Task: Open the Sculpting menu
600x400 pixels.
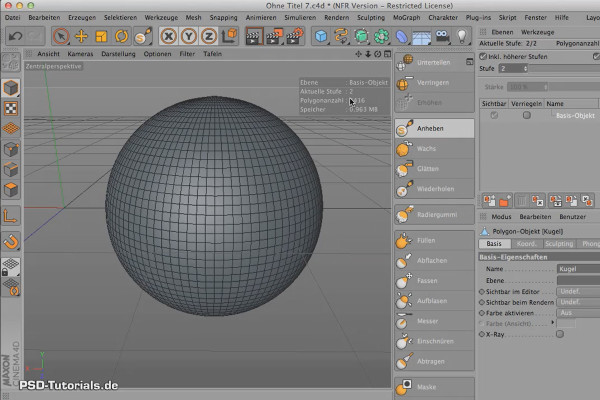Action: [371, 18]
